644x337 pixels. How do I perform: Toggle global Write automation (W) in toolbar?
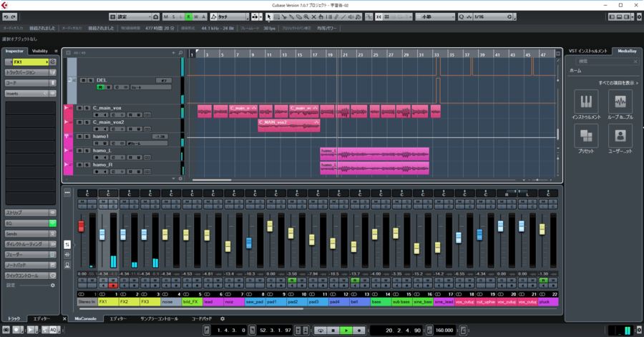[196, 17]
